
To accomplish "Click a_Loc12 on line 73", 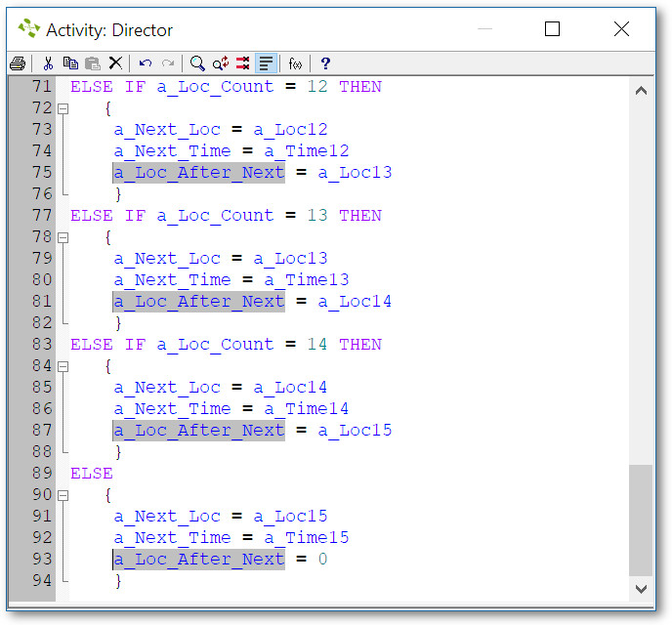I will 290,130.
